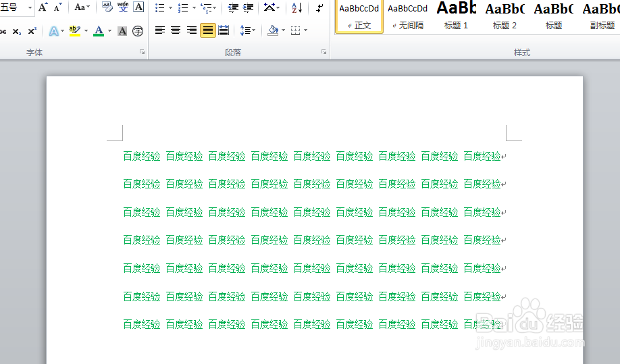The height and width of the screenshot is (364, 620).
Task: Align text right
Action: (192, 30)
